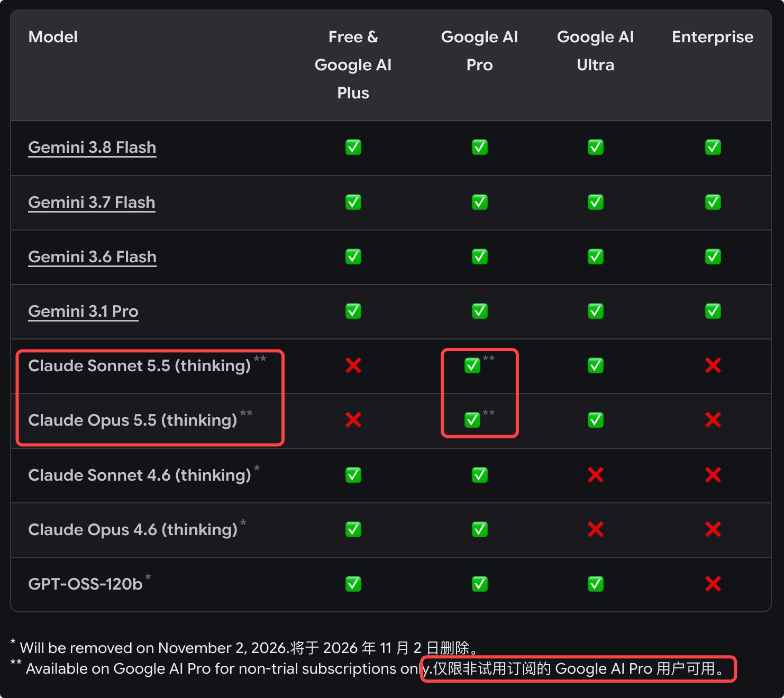Click the "Google AI Pro" column header
The width and height of the screenshot is (784, 698).
480,51
